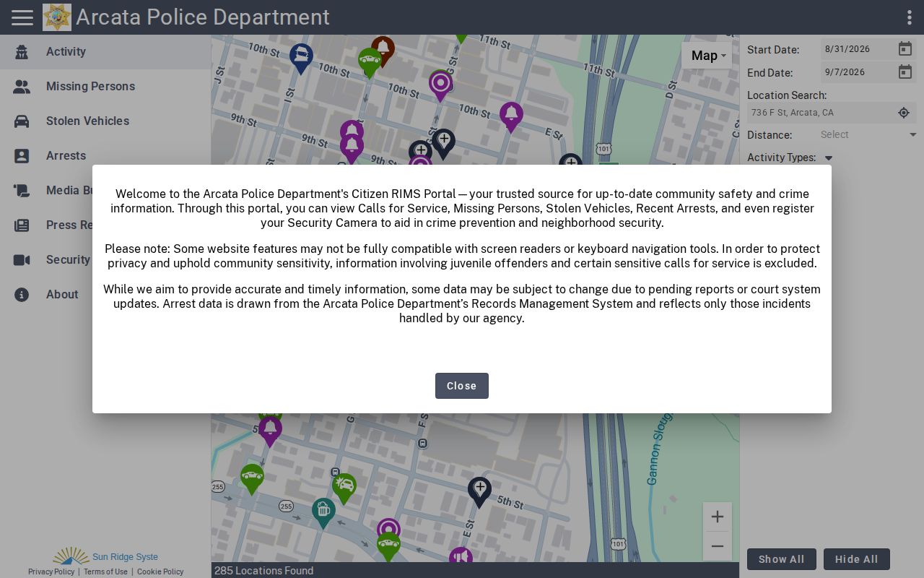Click the End Date input field
Screen dimensions: 924x578
pyautogui.click(x=858, y=72)
